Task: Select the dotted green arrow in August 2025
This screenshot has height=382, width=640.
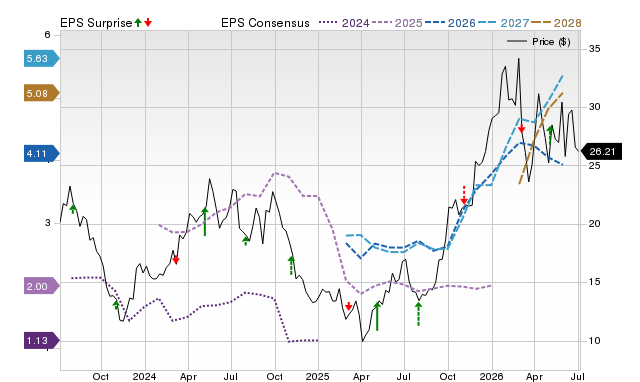Action: point(418,314)
